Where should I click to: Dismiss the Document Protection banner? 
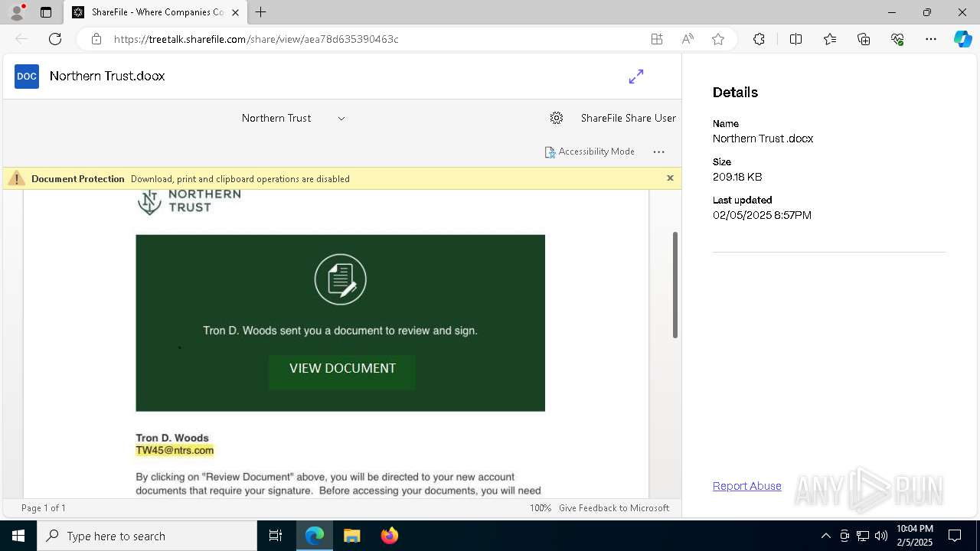pos(670,178)
